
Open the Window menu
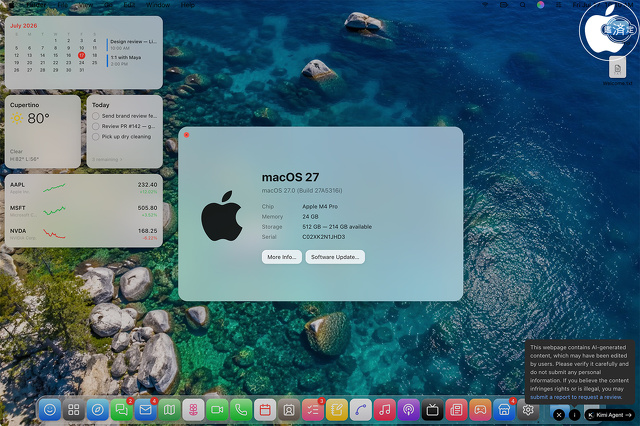(x=158, y=5)
